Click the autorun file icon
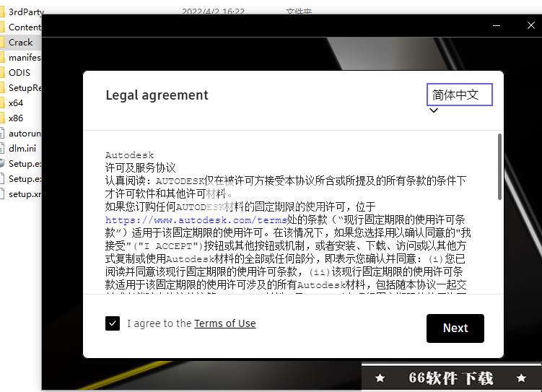Screen dimensions: 542x392 (1, 134)
